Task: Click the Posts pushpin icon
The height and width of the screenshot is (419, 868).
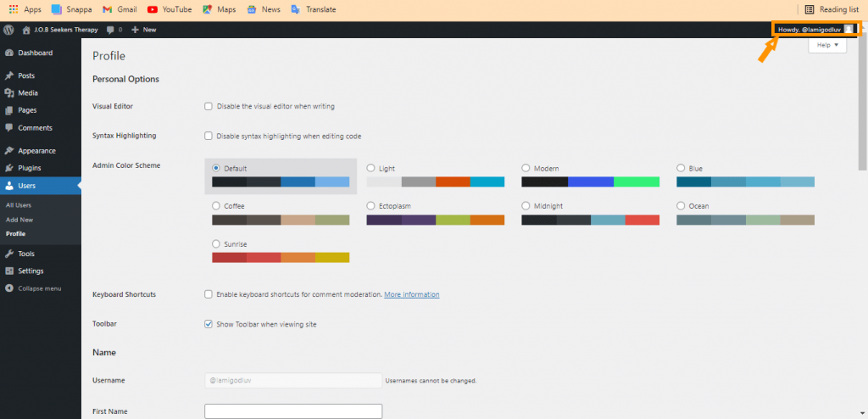Action: (8, 76)
